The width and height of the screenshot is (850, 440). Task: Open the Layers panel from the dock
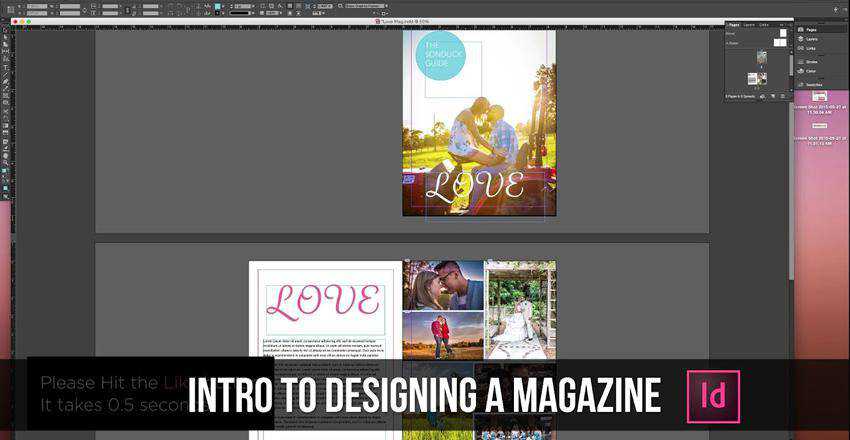click(x=811, y=40)
